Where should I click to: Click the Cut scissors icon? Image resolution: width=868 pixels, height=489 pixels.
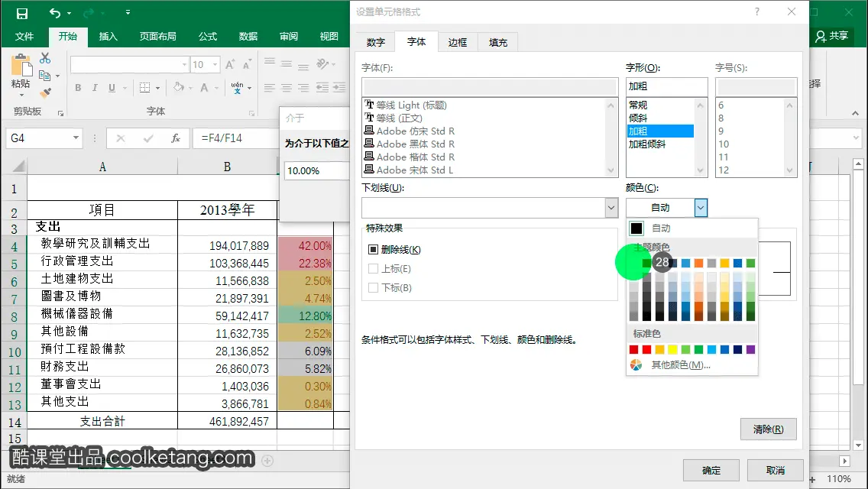[x=45, y=58]
